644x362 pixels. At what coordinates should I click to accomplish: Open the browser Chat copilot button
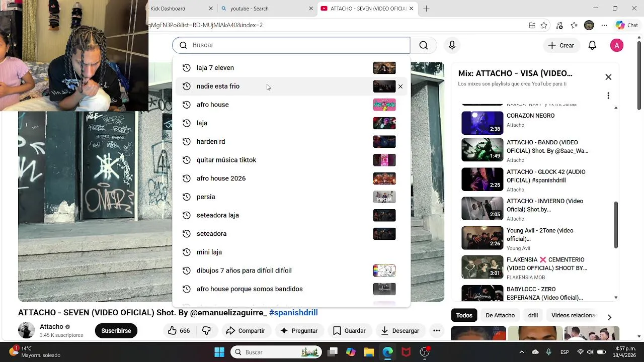click(627, 25)
